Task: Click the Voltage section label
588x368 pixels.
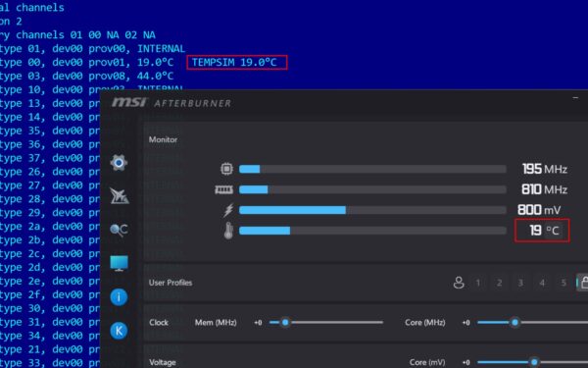Action: point(163,362)
